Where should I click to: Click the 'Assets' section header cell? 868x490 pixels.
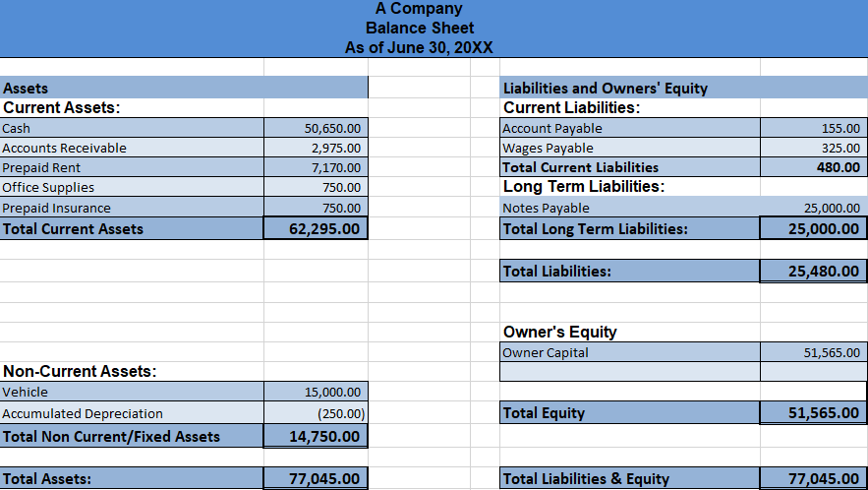click(x=184, y=88)
